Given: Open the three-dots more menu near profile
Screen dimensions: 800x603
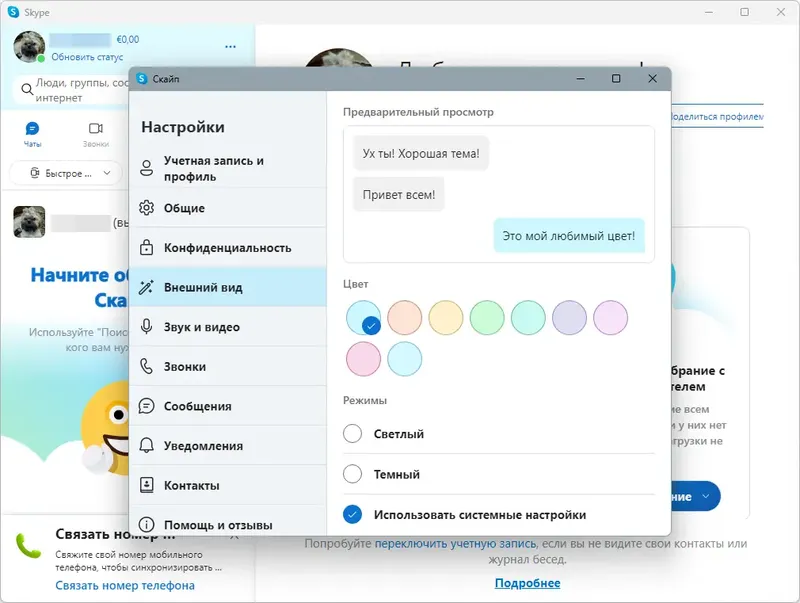Looking at the screenshot, I should click(x=231, y=46).
